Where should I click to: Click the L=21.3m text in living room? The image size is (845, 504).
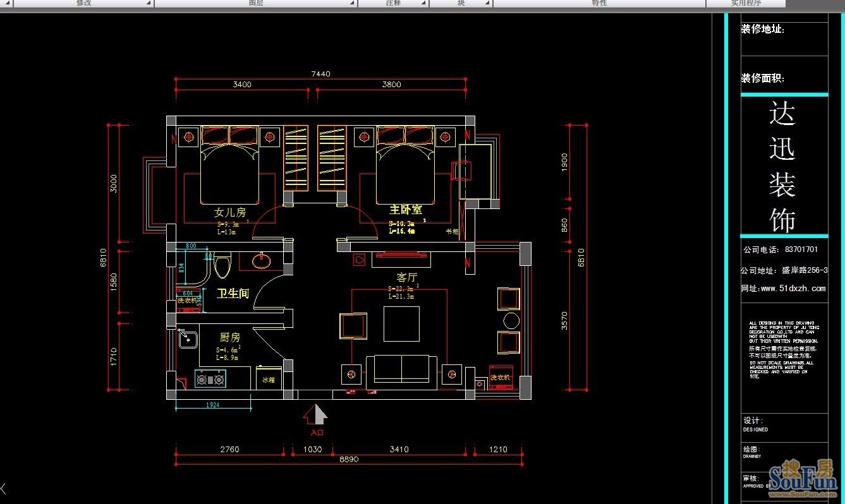coord(401,296)
